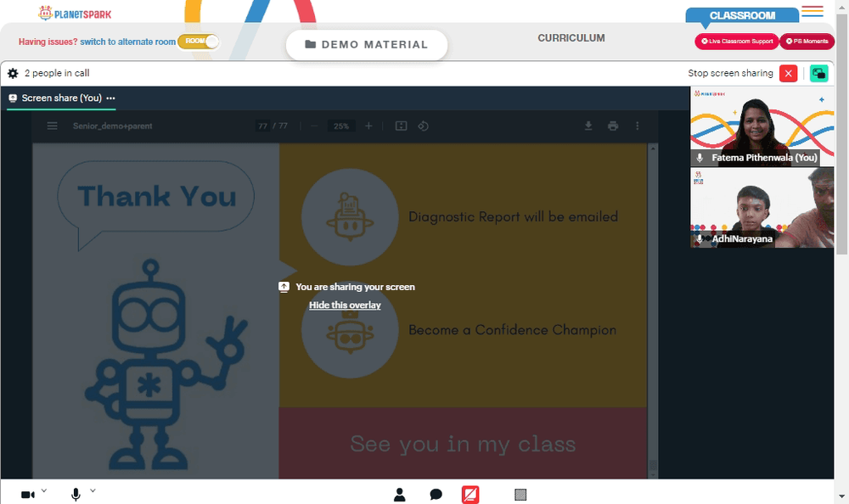Image resolution: width=849 pixels, height=504 pixels.
Task: Open the hamburger menu at top right
Action: coord(812,11)
